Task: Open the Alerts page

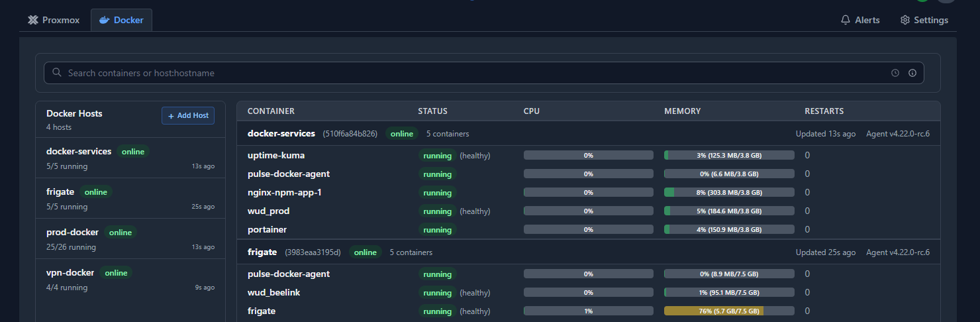Action: point(860,20)
